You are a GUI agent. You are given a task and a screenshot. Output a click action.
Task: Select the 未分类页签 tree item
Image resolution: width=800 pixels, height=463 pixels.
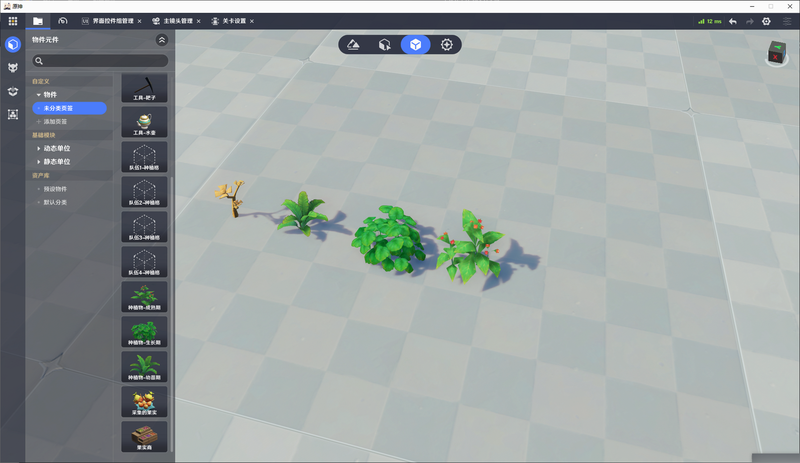(69, 108)
